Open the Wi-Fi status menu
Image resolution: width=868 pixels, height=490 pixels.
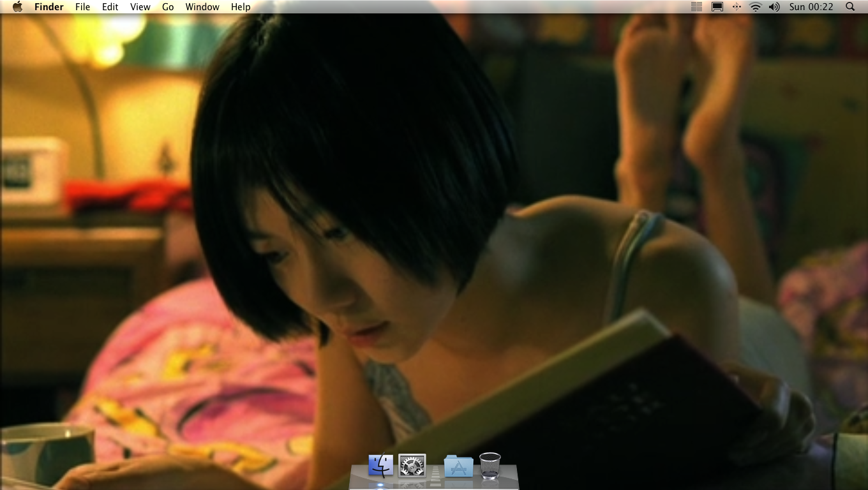point(756,6)
